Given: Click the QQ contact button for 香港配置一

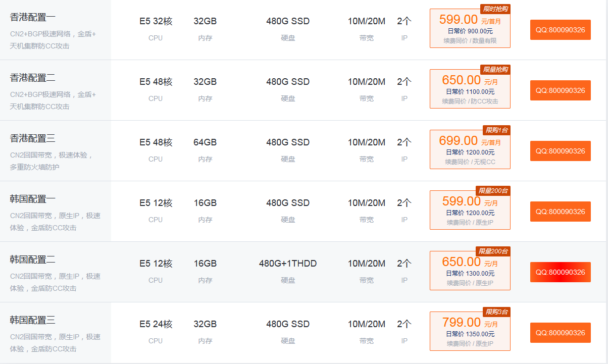Looking at the screenshot, I should tap(560, 30).
